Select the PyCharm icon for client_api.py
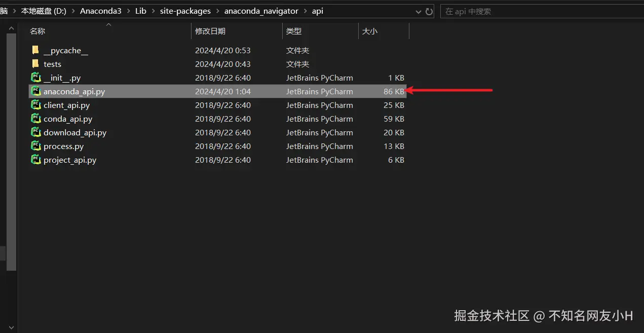 point(35,105)
